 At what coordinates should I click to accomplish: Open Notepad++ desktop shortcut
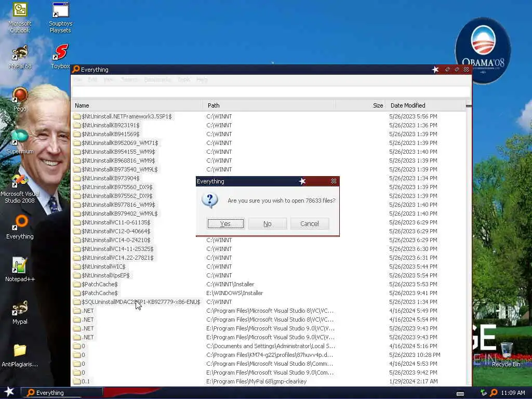coord(20,270)
